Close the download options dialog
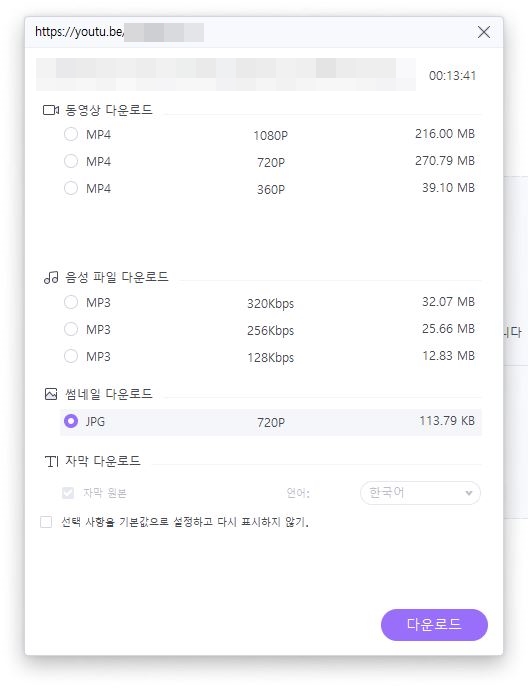The height and width of the screenshot is (688, 528). [x=484, y=32]
